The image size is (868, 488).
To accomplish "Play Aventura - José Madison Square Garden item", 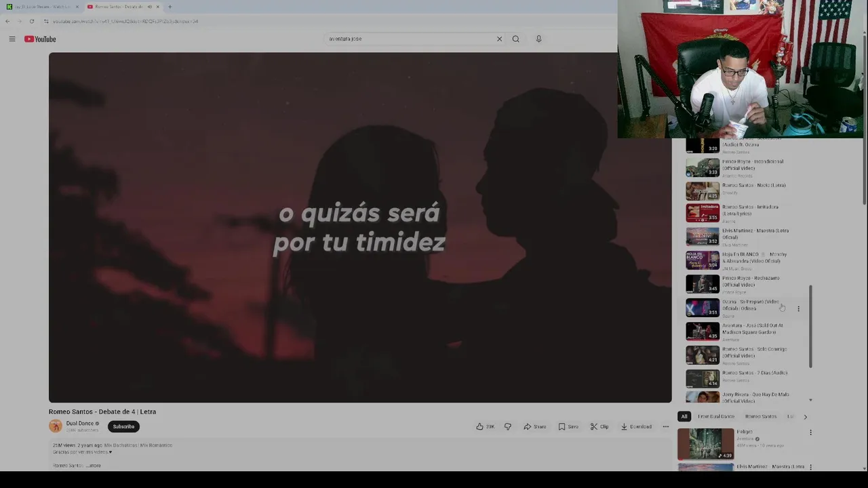I will coord(743,331).
